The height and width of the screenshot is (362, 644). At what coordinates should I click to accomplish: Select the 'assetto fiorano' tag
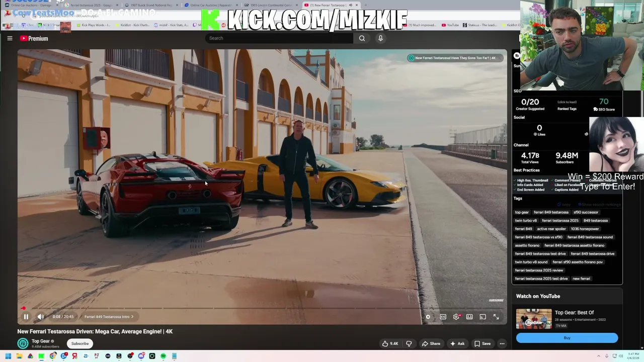point(527,245)
